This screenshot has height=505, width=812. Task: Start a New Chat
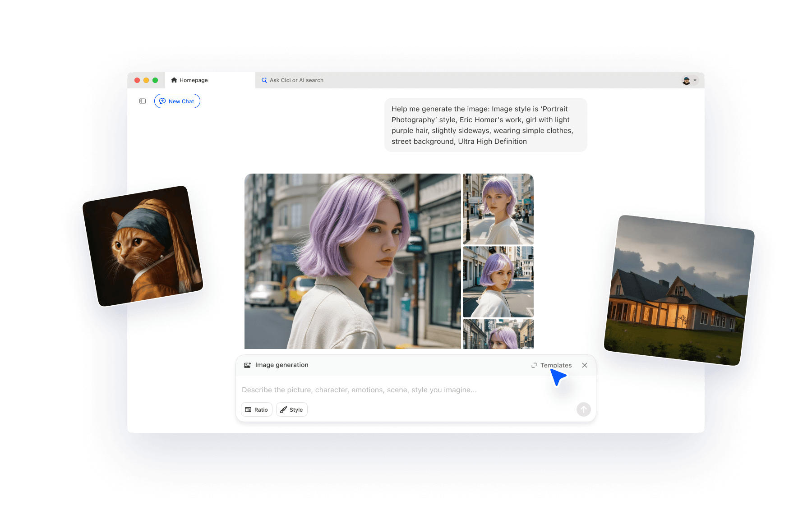[177, 101]
